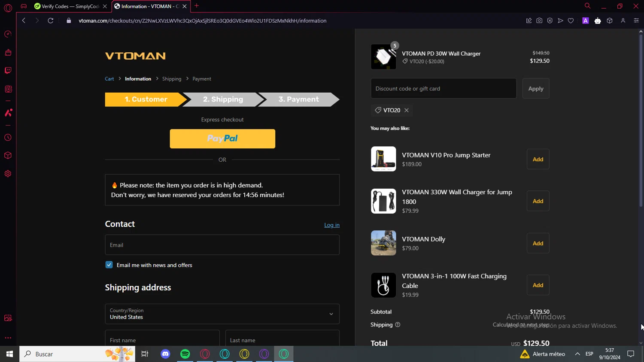
Task: Click the Shipping breadcrumb
Action: 172,79
